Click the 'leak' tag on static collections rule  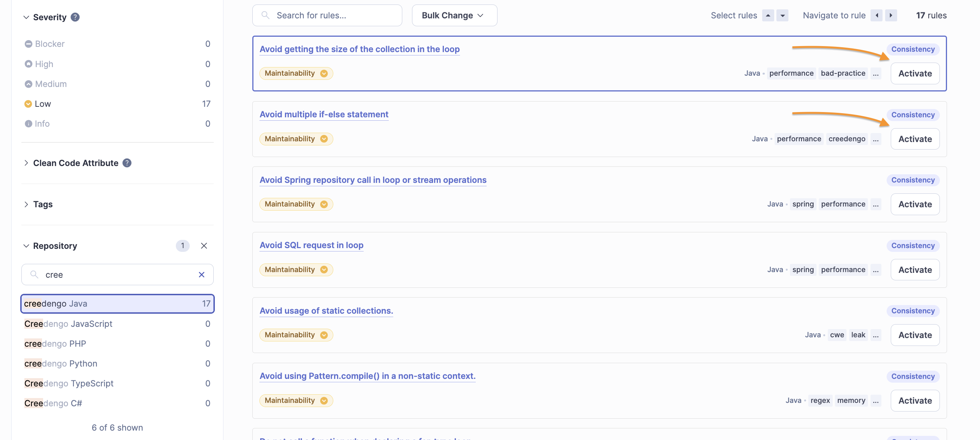click(858, 335)
